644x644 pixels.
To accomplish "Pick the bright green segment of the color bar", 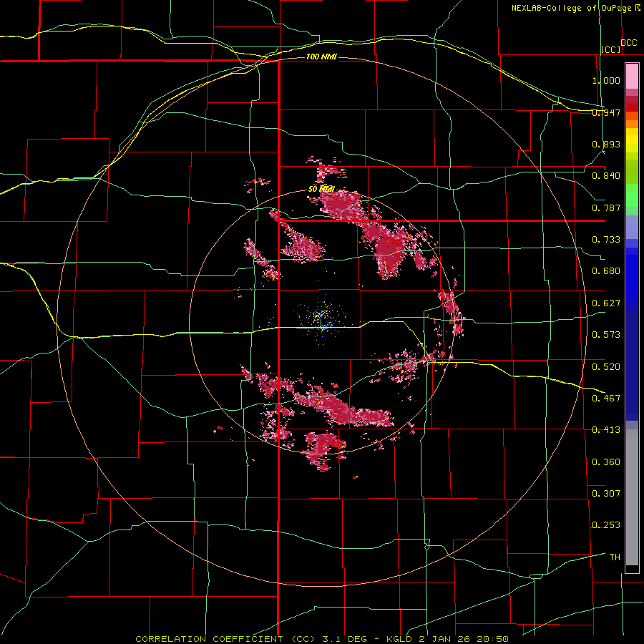I will coord(632,195).
